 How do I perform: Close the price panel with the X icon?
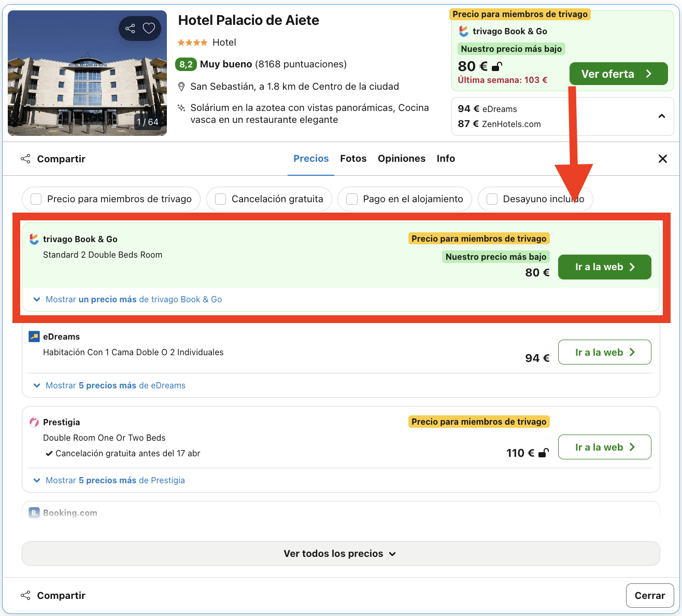pyautogui.click(x=663, y=159)
